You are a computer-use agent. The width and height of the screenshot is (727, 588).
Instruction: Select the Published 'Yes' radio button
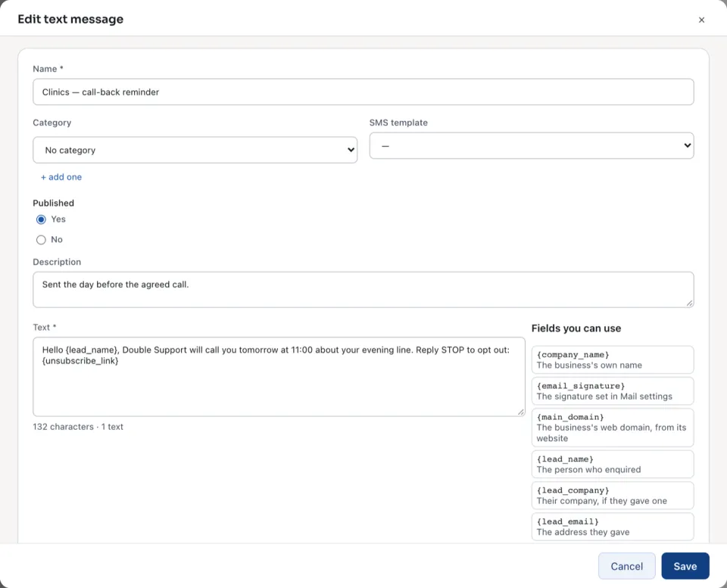tap(41, 219)
